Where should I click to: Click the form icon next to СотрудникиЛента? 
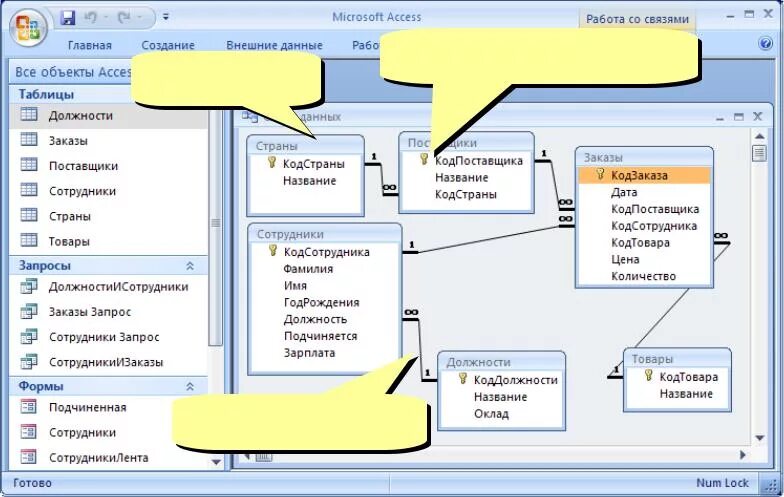[28, 457]
